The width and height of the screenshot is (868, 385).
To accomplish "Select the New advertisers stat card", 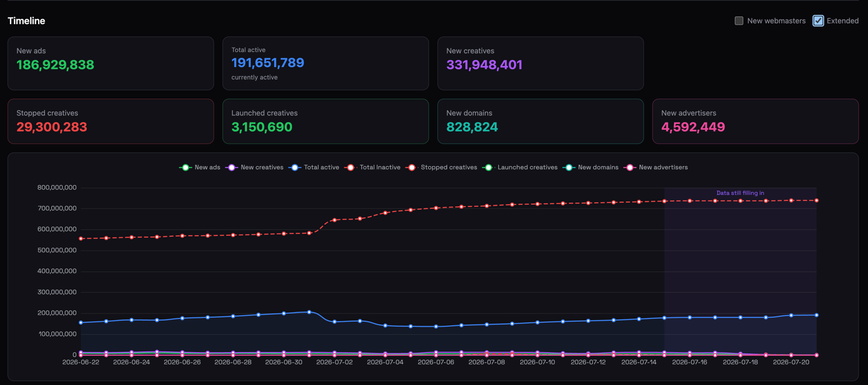I will click(755, 121).
